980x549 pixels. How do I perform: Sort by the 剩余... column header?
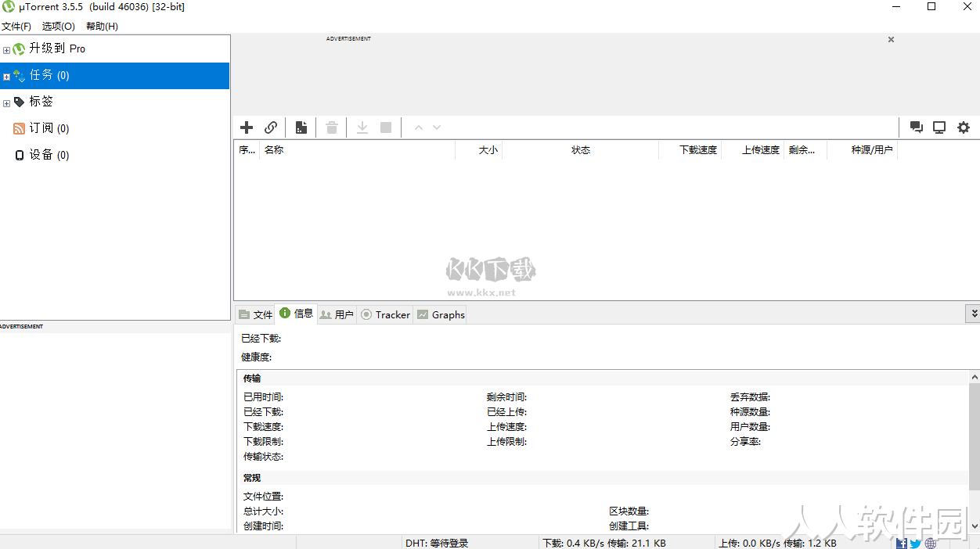[805, 150]
